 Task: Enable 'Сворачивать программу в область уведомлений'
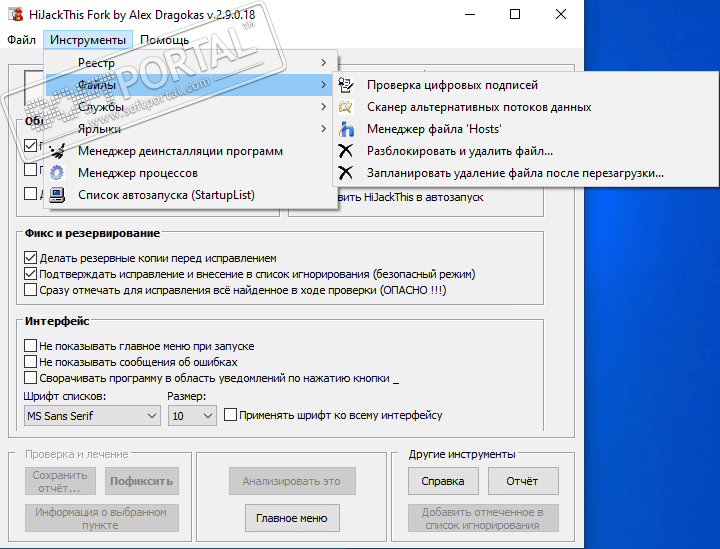(30, 378)
